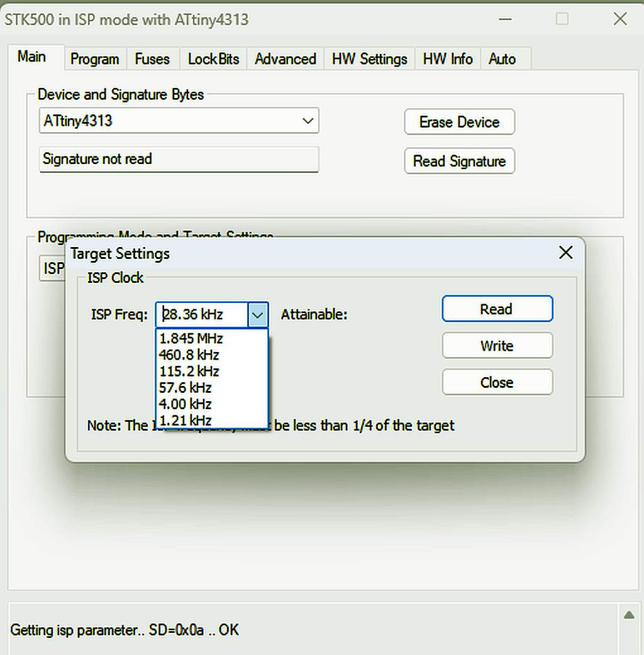
Task: Switch to HW Settings tab
Action: coord(369,59)
